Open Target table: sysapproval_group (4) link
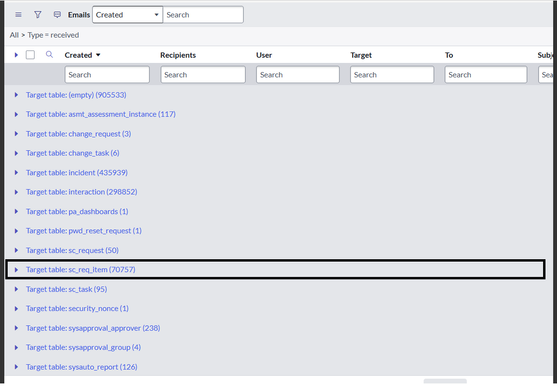557x386 pixels. click(x=83, y=347)
